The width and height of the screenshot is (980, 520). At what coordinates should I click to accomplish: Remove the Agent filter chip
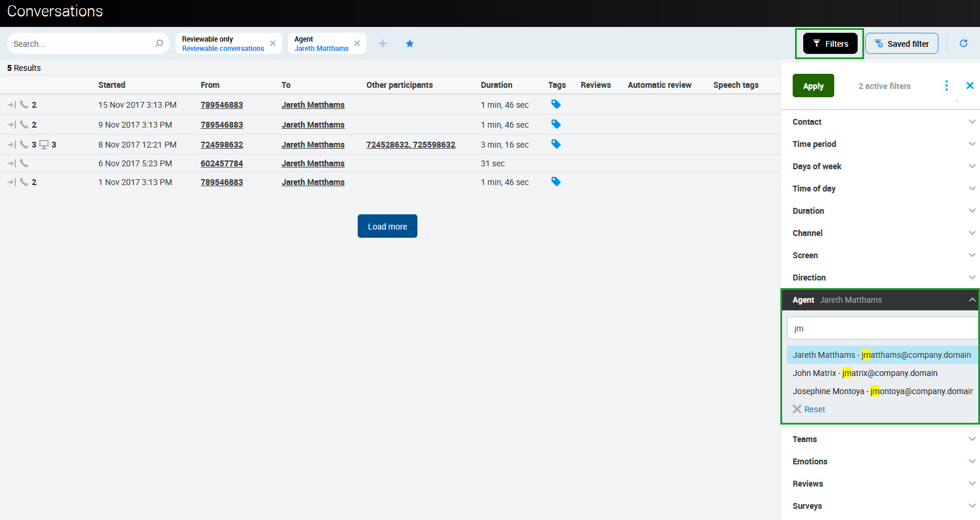(357, 43)
